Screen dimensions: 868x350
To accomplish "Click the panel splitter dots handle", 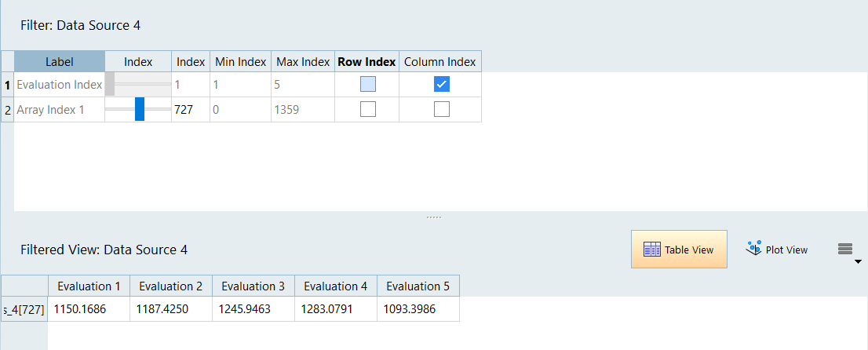I will pos(434,217).
